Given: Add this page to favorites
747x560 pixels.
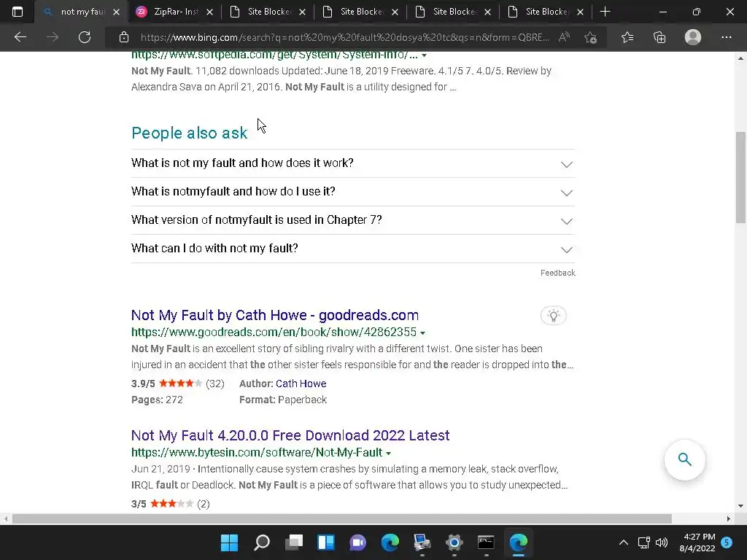Looking at the screenshot, I should [x=591, y=37].
